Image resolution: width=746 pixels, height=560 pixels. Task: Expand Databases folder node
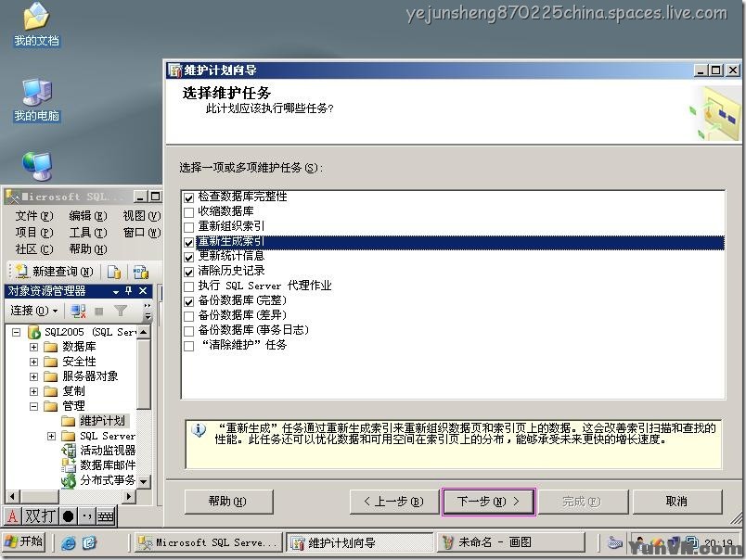(x=33, y=347)
